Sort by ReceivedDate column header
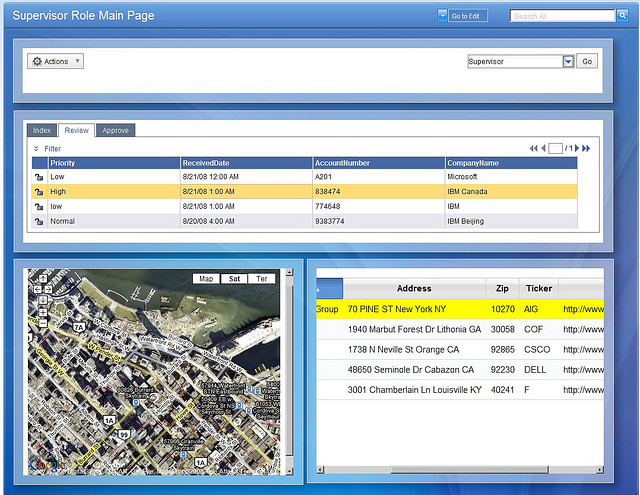Image resolution: width=640 pixels, height=495 pixels. pos(246,163)
